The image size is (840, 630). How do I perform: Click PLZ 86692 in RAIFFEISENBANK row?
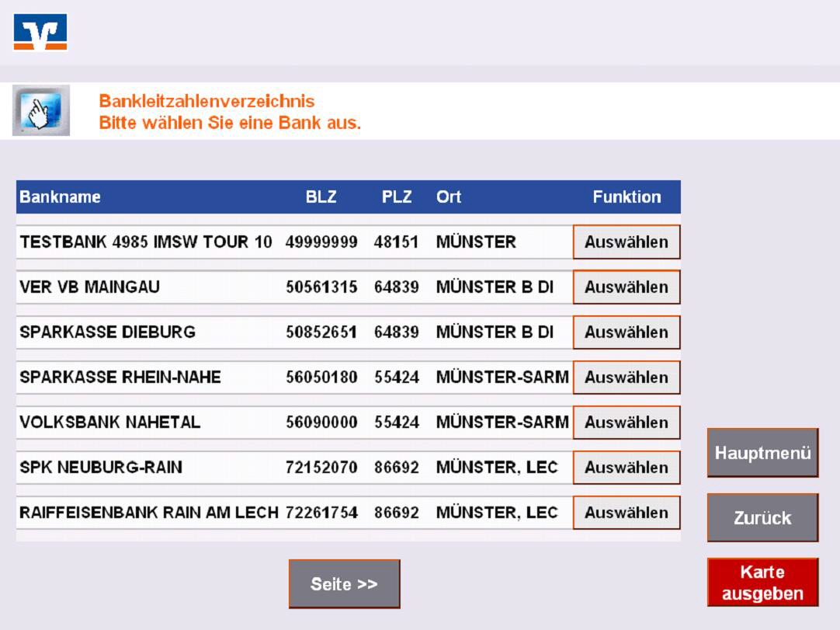(x=397, y=512)
